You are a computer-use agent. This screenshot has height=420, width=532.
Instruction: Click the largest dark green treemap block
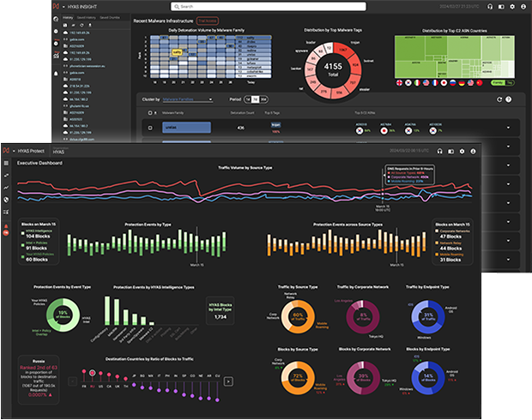coord(410,49)
